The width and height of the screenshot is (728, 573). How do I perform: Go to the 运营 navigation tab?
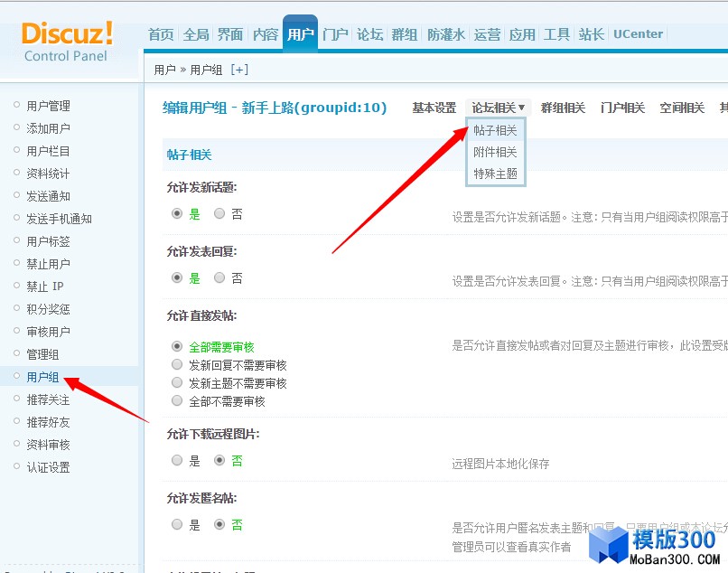point(487,34)
